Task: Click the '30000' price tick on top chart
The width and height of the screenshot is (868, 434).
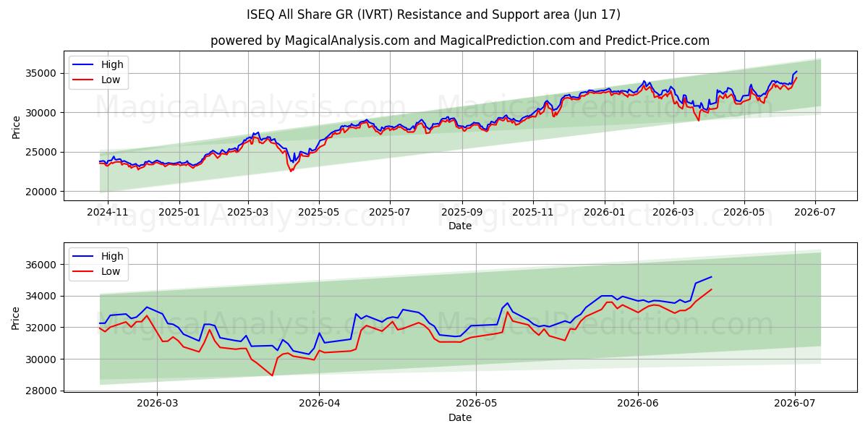Action: [x=42, y=113]
